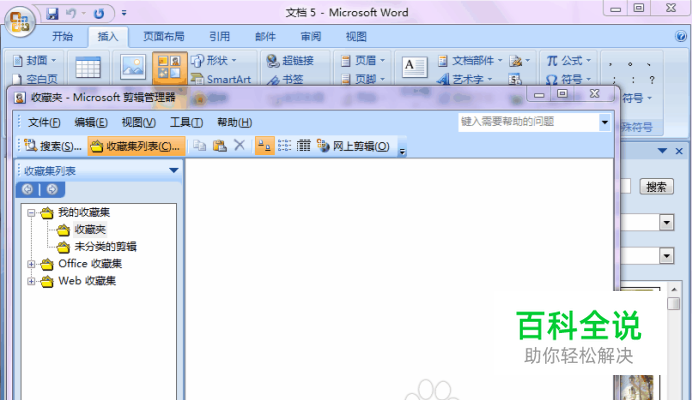Open the upper combo box in clip art pane
692x400 pixels.
[666, 222]
